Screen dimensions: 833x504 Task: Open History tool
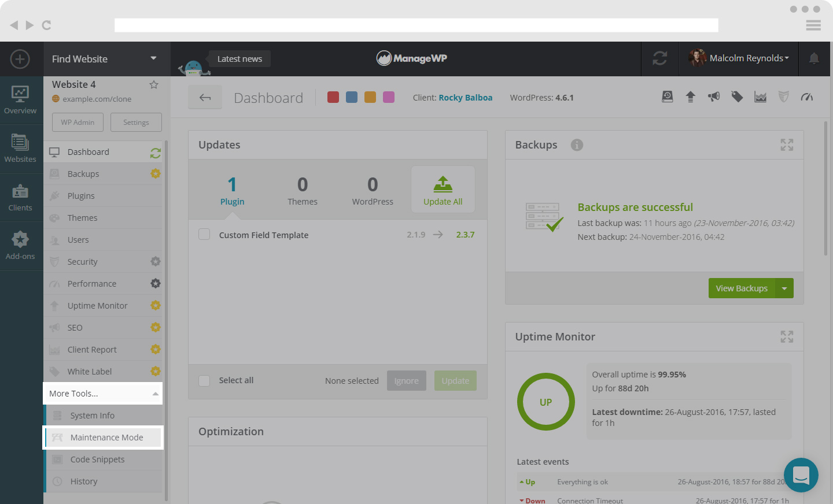click(104, 481)
